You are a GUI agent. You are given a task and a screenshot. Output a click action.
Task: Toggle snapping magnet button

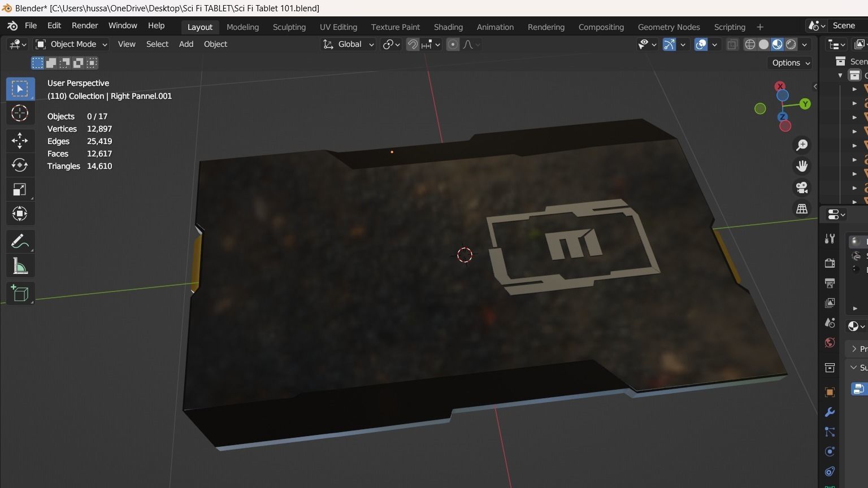(413, 44)
